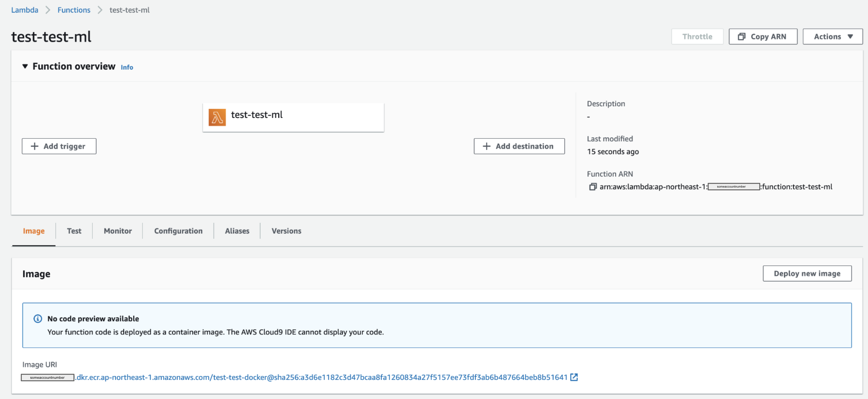This screenshot has height=399, width=868.
Task: Click the breadcrumb chevron after Lambda
Action: pyautogui.click(x=47, y=10)
